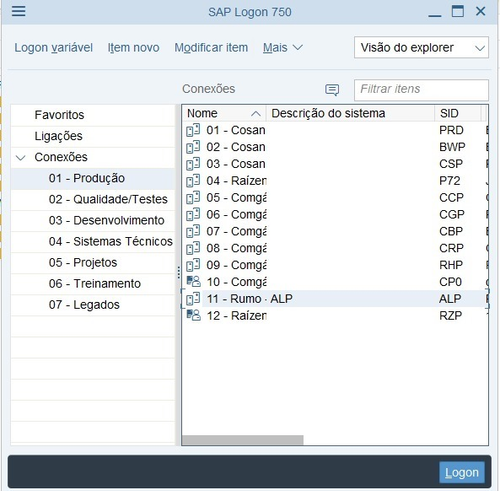Screen dimensions: 500x491
Task: Click Logon variável in the toolbar
Action: [53, 48]
